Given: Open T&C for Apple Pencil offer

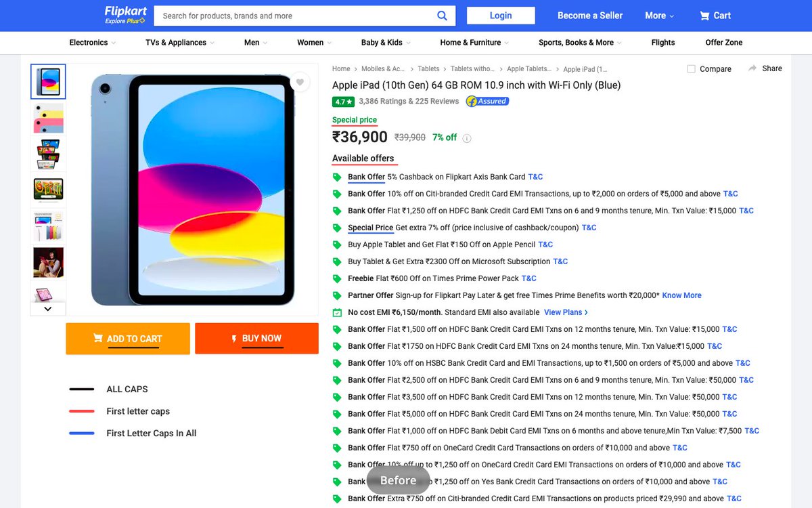Looking at the screenshot, I should pos(545,245).
